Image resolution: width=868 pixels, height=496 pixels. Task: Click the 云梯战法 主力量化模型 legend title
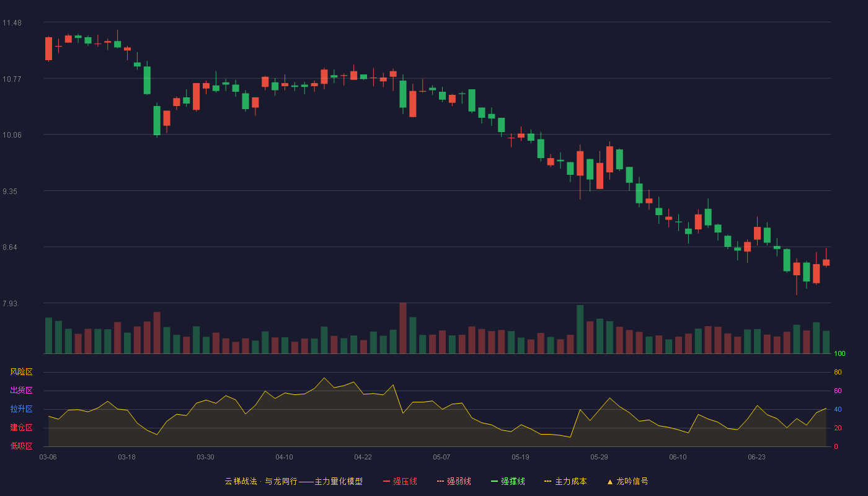point(293,481)
